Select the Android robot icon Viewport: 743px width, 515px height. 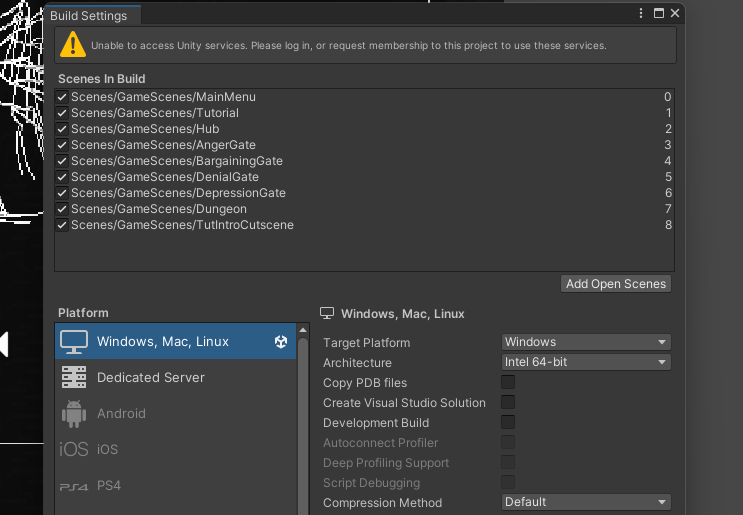[x=74, y=414]
